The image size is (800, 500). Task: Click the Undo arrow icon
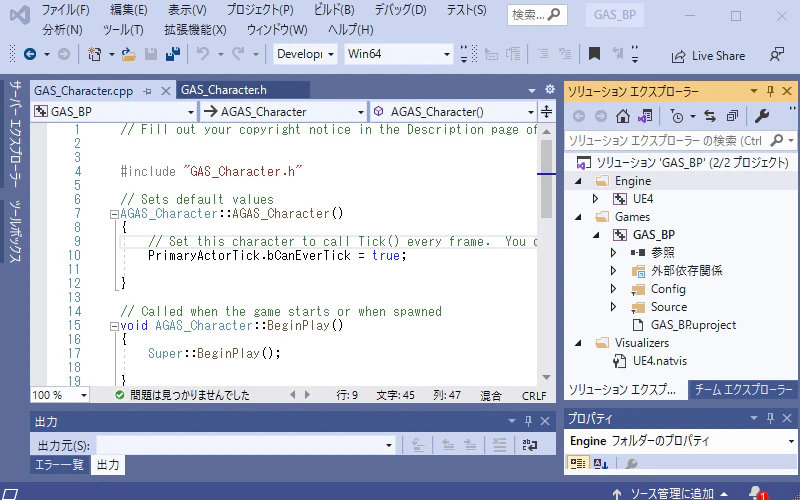pos(203,54)
